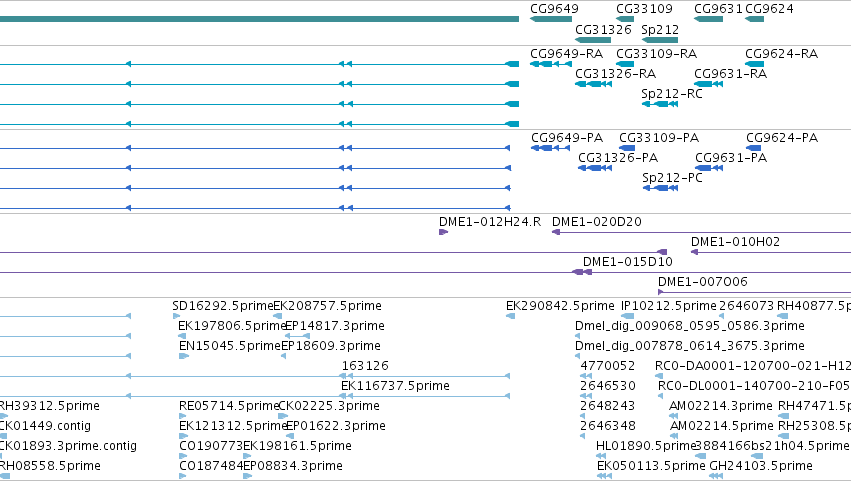Click EST label EK208757.5prime
Viewport: 851px width, 481px height.
click(327, 306)
